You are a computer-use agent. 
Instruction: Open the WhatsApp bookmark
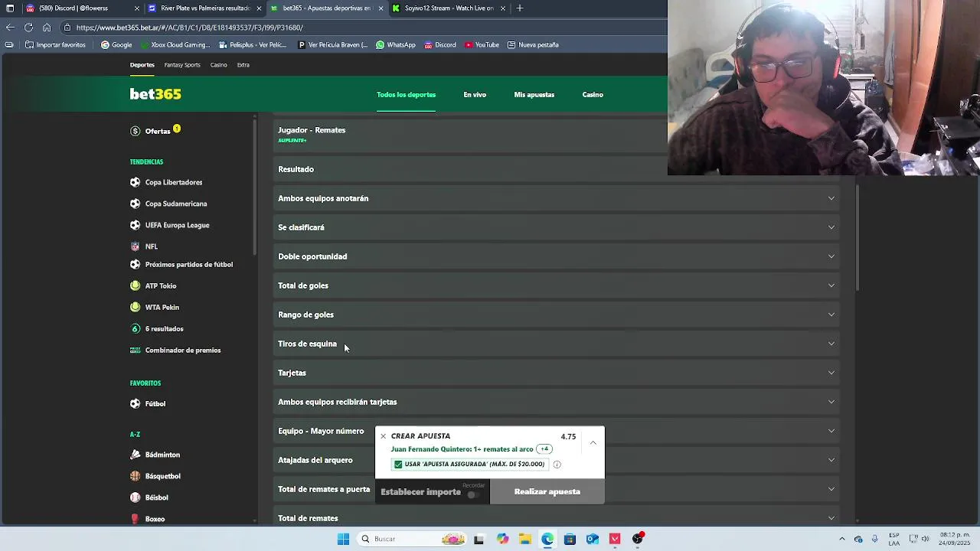coord(396,44)
